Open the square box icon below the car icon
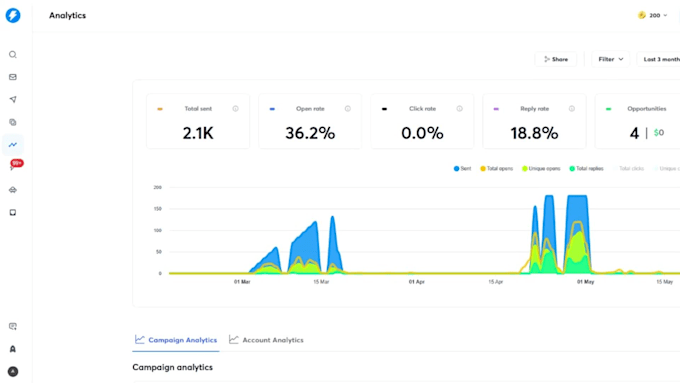The image size is (680, 383). pos(13,213)
